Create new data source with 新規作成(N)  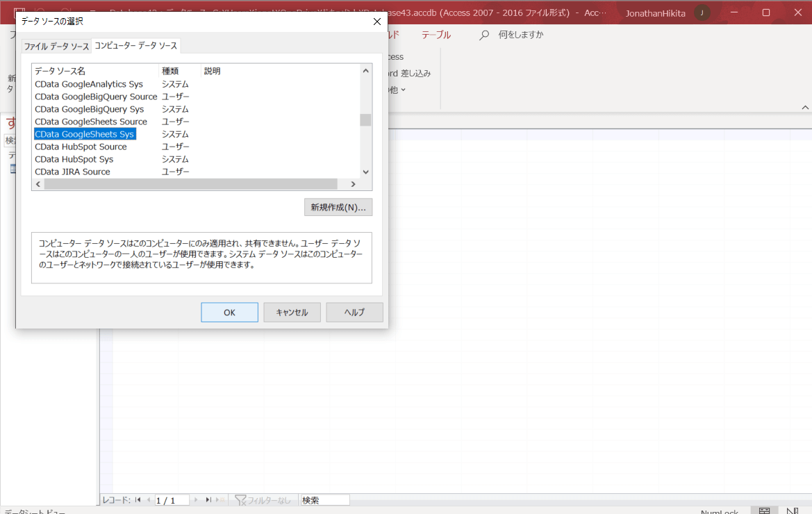point(338,207)
